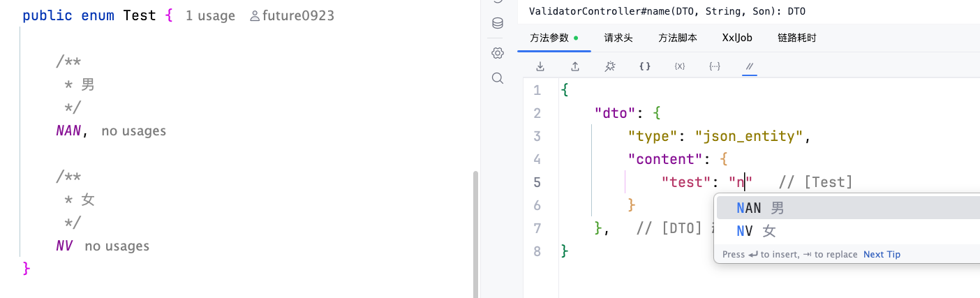The image size is (980, 298).
Task: Click the 男 doc comment line
Action: (x=80, y=84)
